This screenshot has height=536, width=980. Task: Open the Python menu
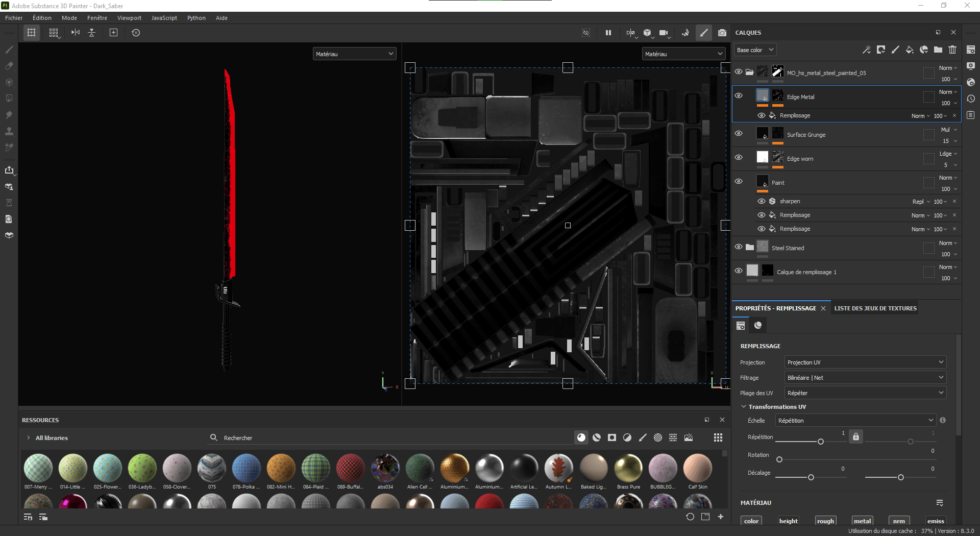click(x=196, y=18)
